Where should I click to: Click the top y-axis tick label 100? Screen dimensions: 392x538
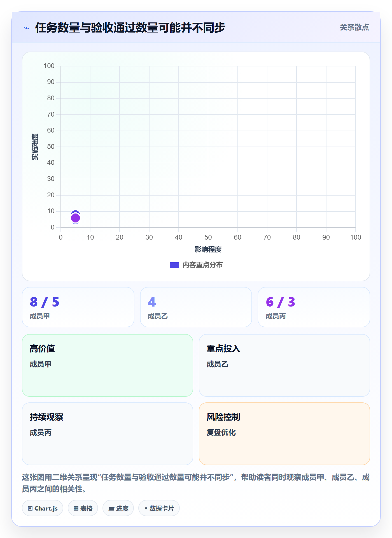49,66
